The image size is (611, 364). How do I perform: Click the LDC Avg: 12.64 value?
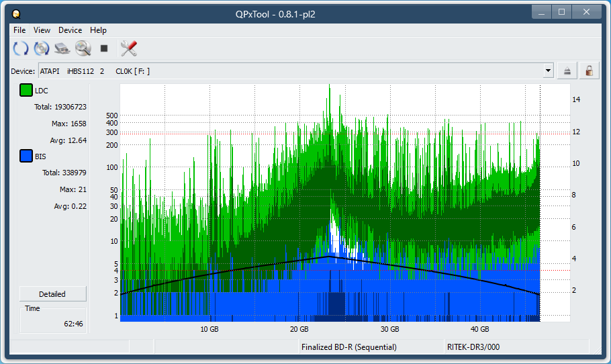point(68,140)
